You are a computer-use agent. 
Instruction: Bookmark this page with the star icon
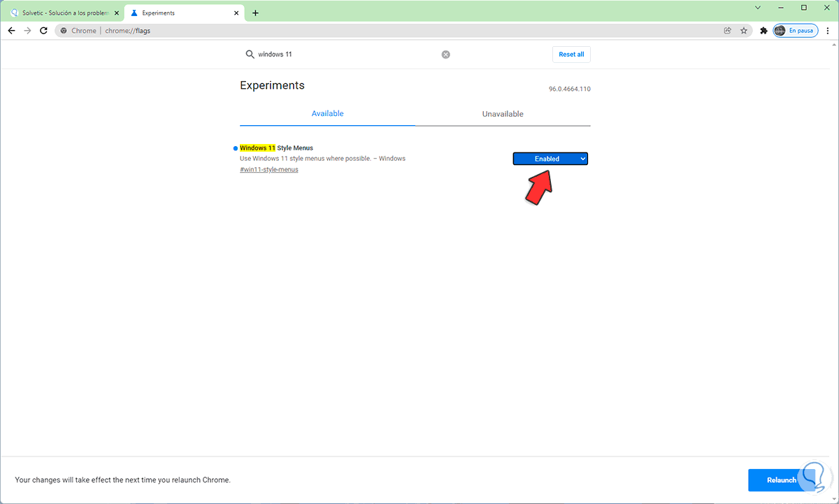tap(744, 31)
